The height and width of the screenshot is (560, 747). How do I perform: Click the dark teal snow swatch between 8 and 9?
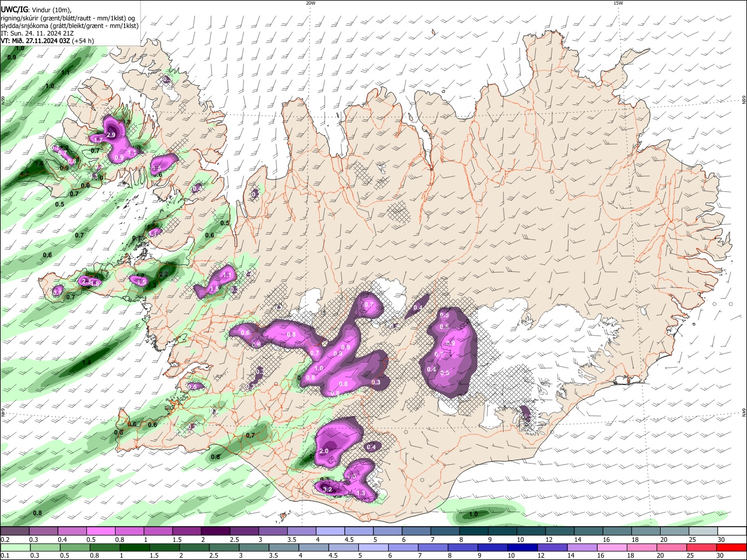tap(473, 531)
